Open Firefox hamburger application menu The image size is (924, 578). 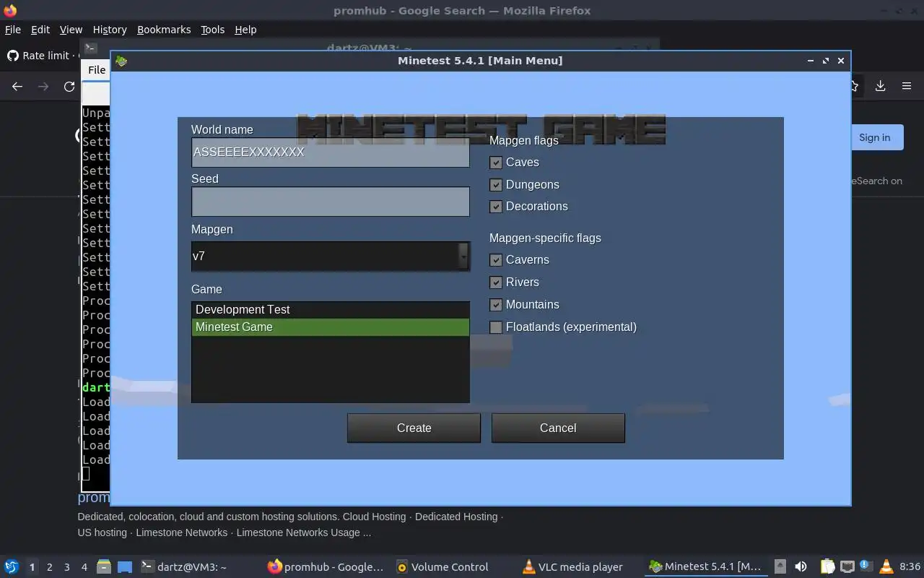pyautogui.click(x=907, y=86)
